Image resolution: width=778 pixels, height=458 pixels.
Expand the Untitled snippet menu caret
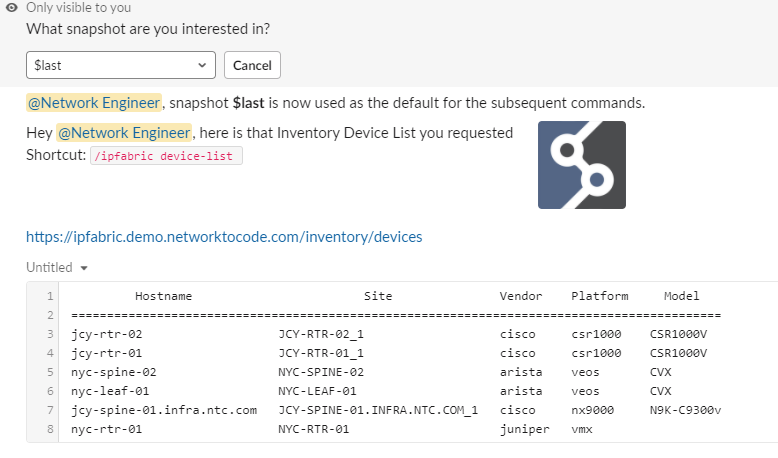click(84, 268)
